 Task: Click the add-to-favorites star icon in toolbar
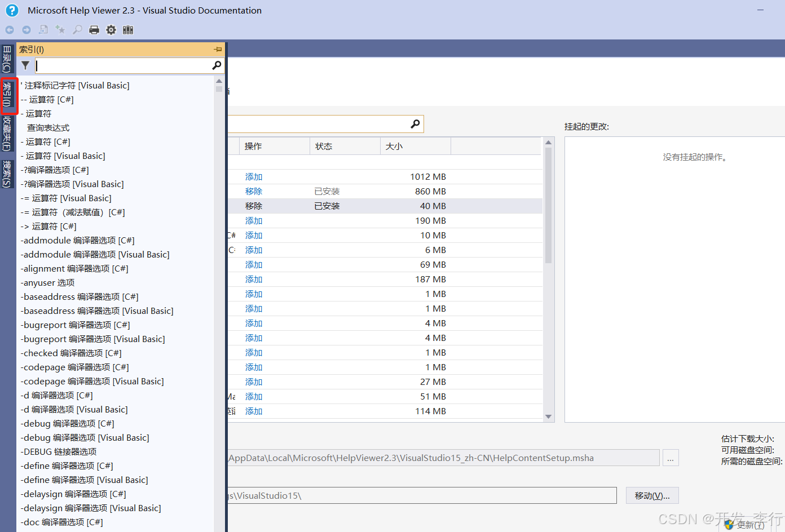tap(60, 30)
